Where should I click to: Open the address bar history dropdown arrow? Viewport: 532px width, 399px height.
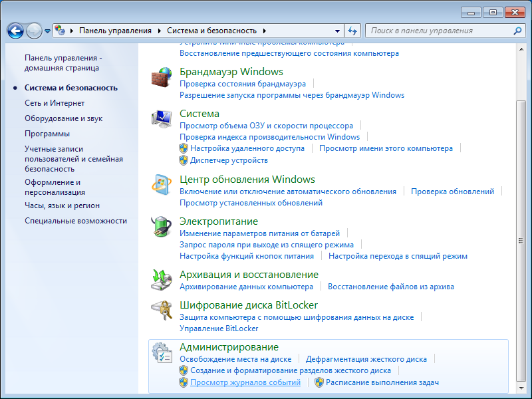337,31
